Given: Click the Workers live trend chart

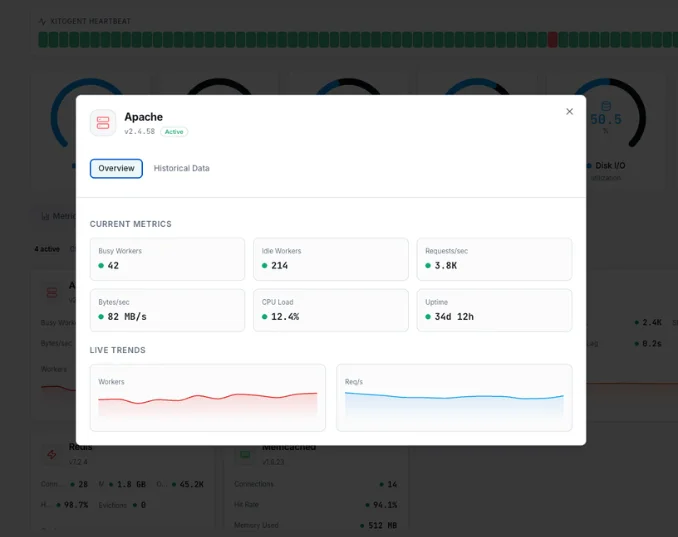Looking at the screenshot, I should pos(208,398).
